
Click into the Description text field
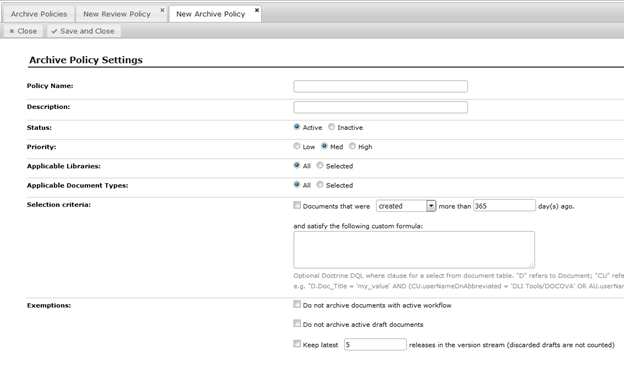pos(380,107)
